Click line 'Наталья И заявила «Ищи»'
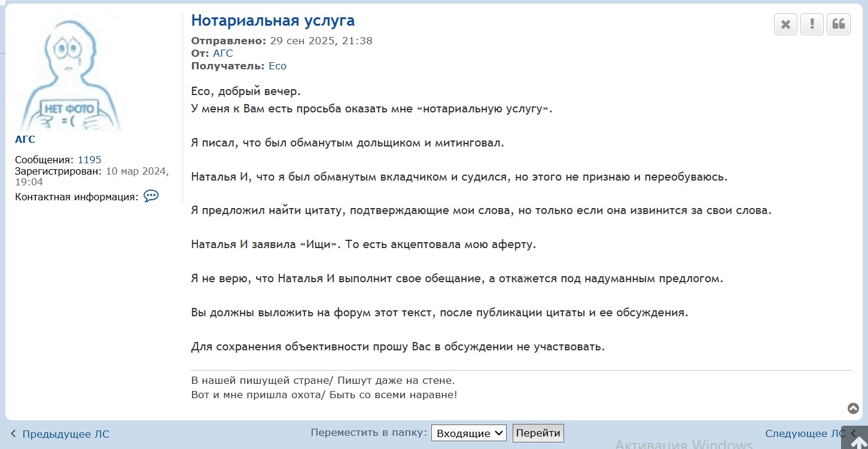The image size is (868, 449). coord(364,245)
